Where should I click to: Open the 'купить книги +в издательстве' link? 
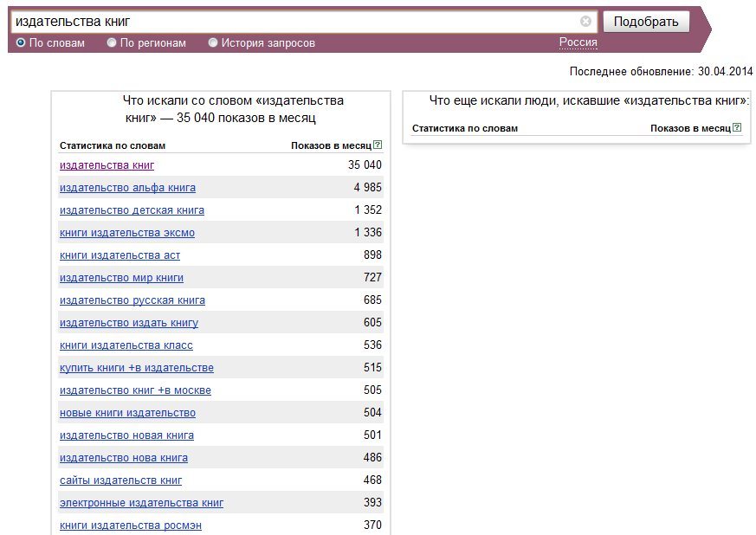tap(137, 368)
